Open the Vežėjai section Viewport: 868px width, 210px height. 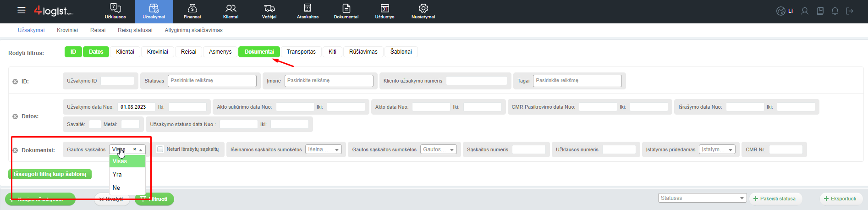click(x=269, y=11)
